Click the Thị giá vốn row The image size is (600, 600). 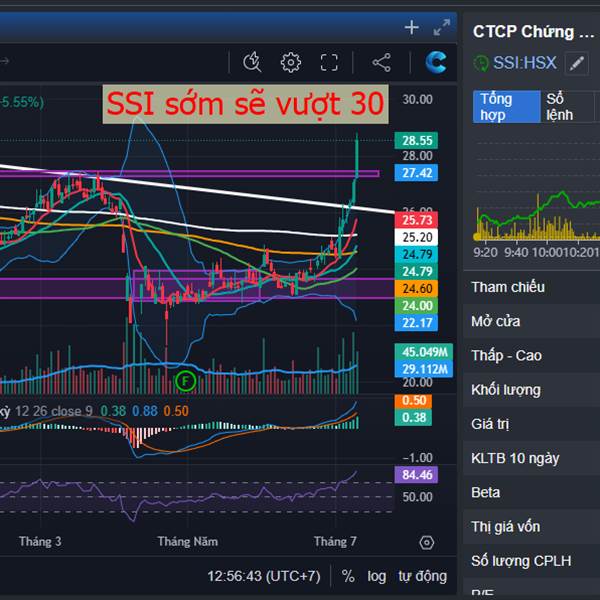coord(532,527)
